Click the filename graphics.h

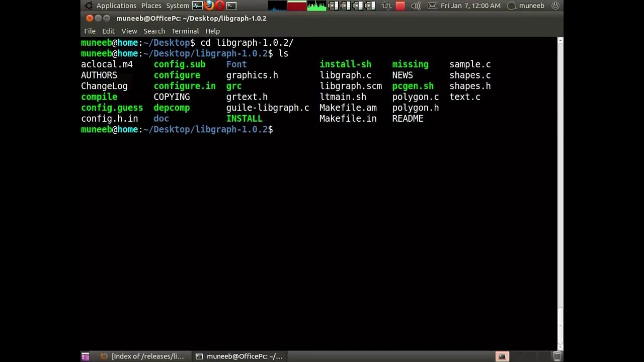click(x=252, y=75)
